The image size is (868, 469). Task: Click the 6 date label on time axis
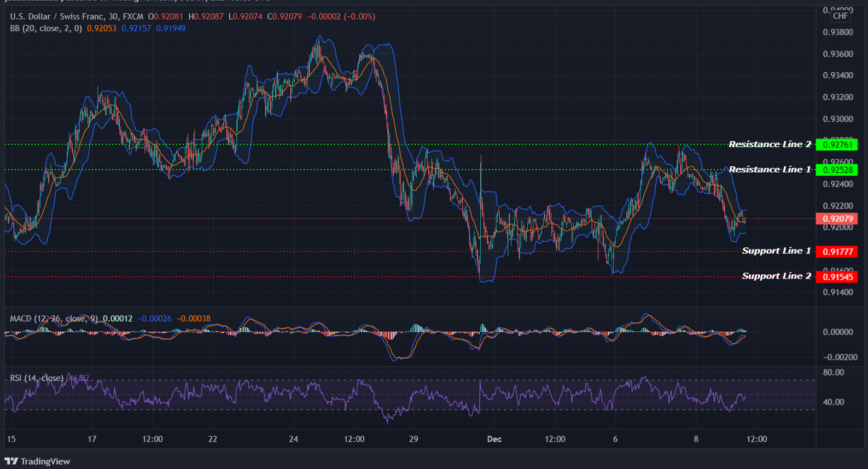click(615, 439)
